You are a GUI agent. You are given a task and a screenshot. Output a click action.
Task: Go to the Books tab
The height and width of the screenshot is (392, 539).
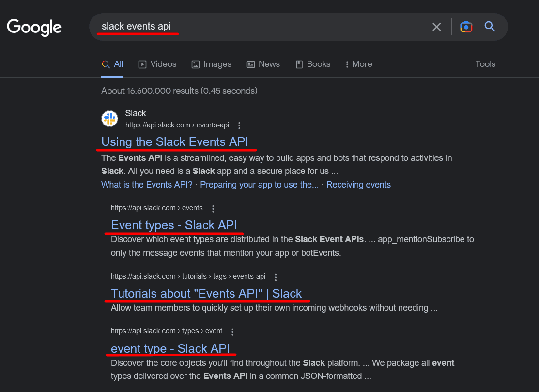(313, 64)
